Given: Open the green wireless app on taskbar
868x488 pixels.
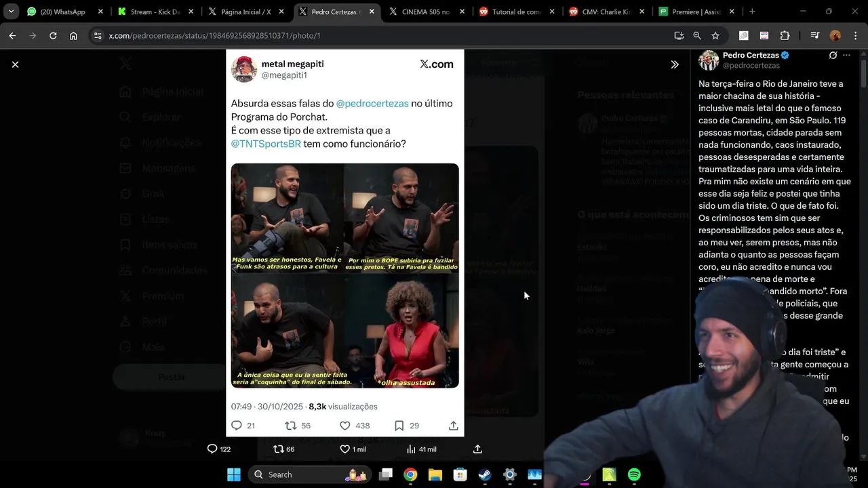Looking at the screenshot, I should (x=609, y=474).
